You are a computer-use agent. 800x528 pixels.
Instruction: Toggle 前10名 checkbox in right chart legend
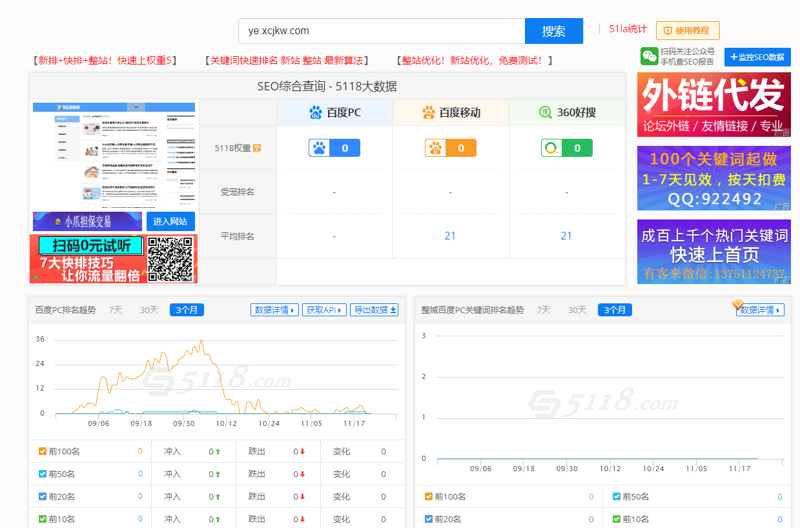point(616,519)
